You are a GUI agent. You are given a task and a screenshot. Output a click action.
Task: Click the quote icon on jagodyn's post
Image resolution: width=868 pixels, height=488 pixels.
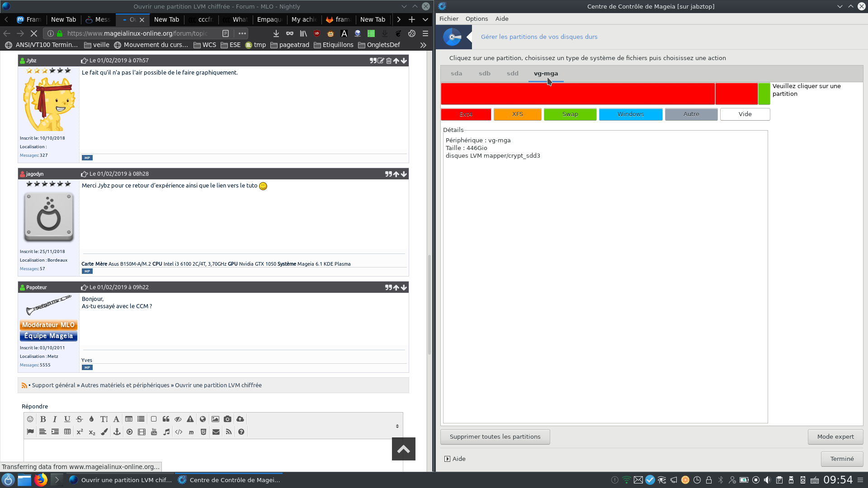[388, 174]
